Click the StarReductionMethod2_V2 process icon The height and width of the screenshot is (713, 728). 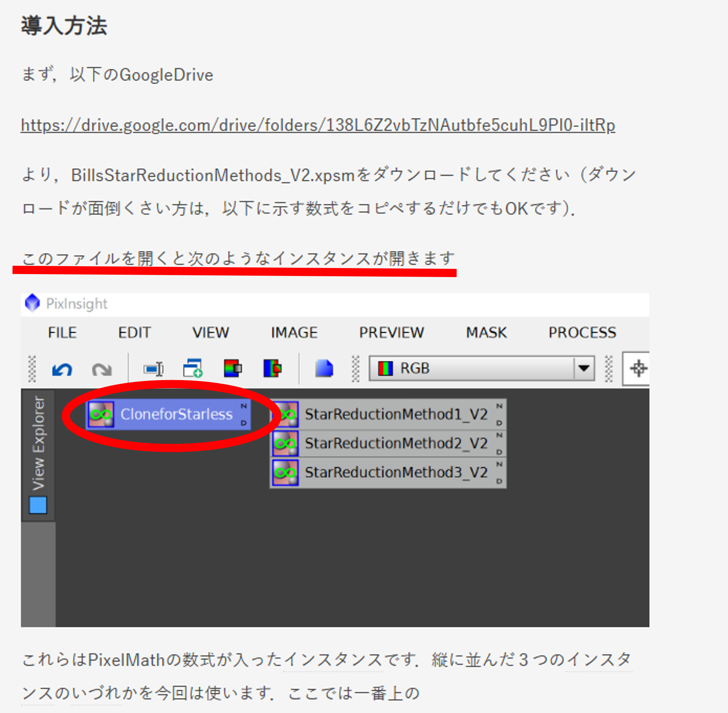[286, 443]
